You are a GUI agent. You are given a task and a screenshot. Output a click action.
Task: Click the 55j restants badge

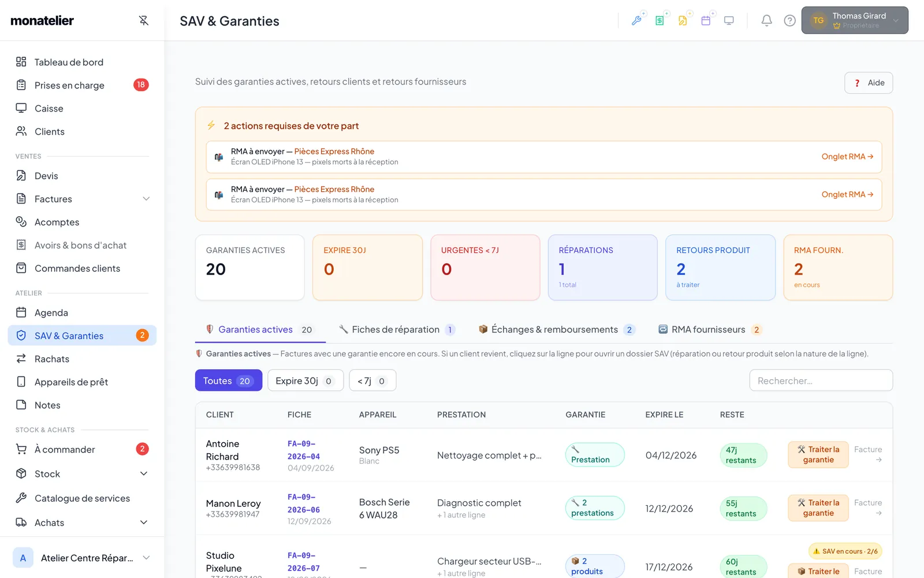point(743,508)
